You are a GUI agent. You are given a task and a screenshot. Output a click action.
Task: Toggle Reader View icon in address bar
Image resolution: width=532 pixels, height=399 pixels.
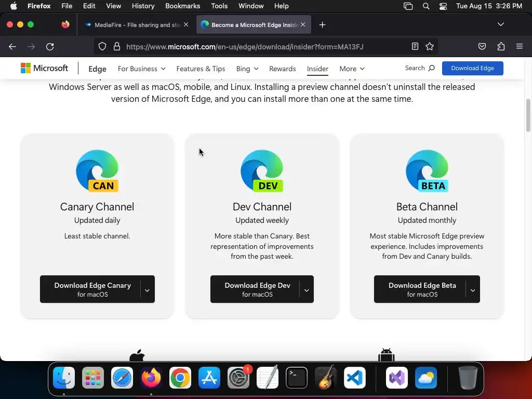[415, 46]
